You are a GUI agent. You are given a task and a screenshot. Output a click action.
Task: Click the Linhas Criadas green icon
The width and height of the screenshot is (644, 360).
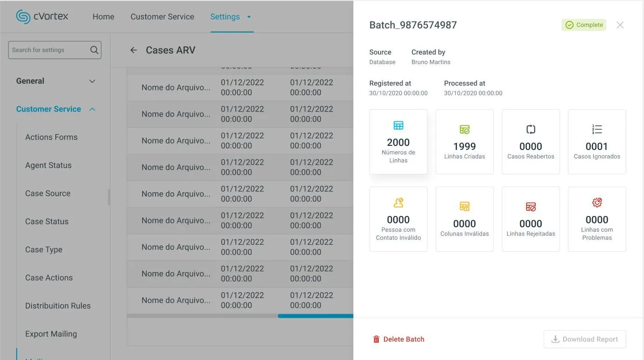[464, 129]
